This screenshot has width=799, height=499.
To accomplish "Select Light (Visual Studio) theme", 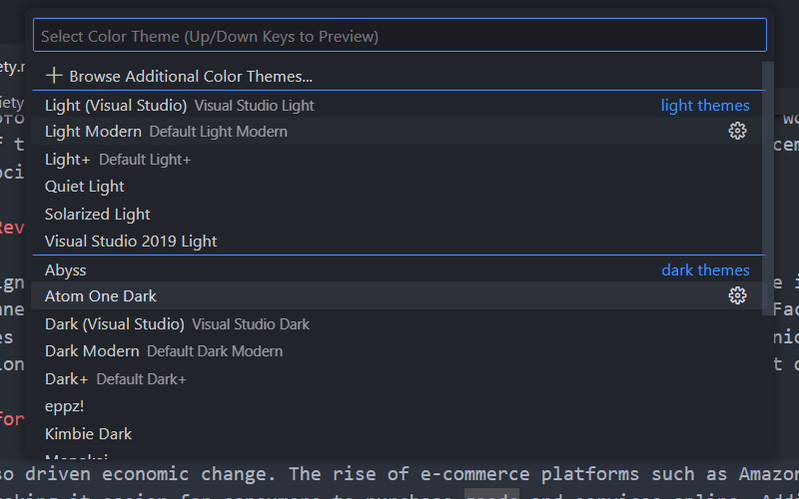I will click(116, 105).
